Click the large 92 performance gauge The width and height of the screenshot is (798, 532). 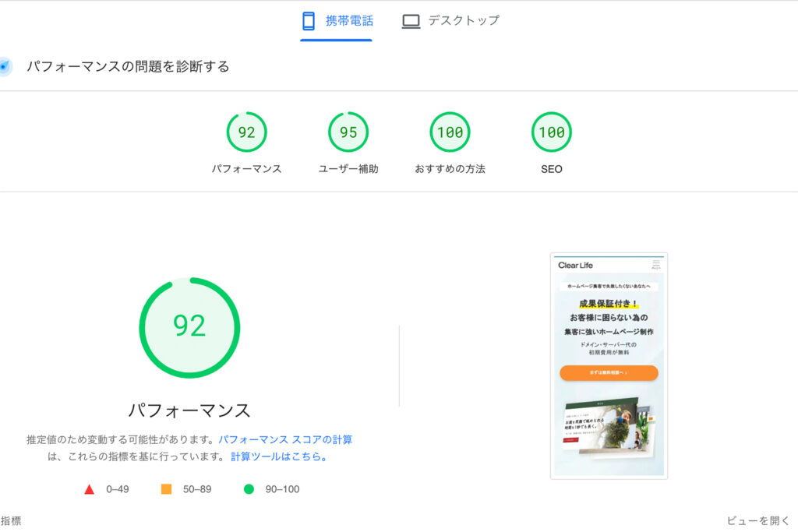tap(189, 327)
